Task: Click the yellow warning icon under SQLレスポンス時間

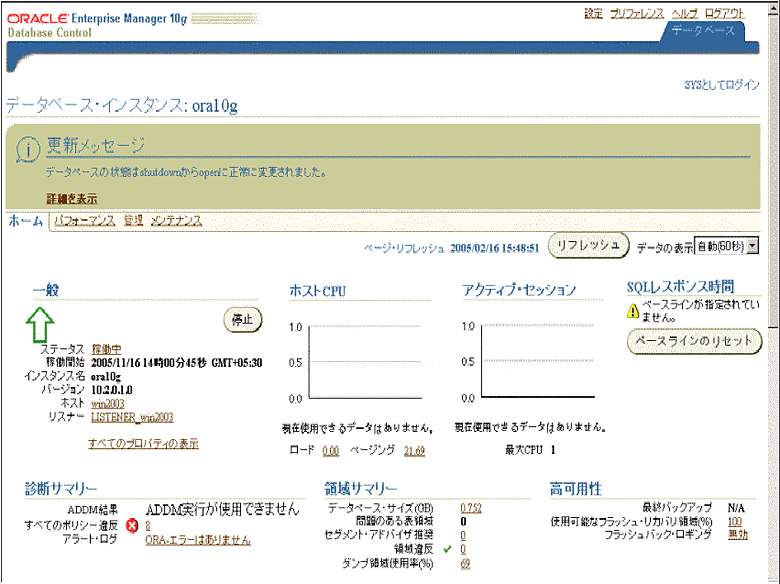Action: [632, 311]
